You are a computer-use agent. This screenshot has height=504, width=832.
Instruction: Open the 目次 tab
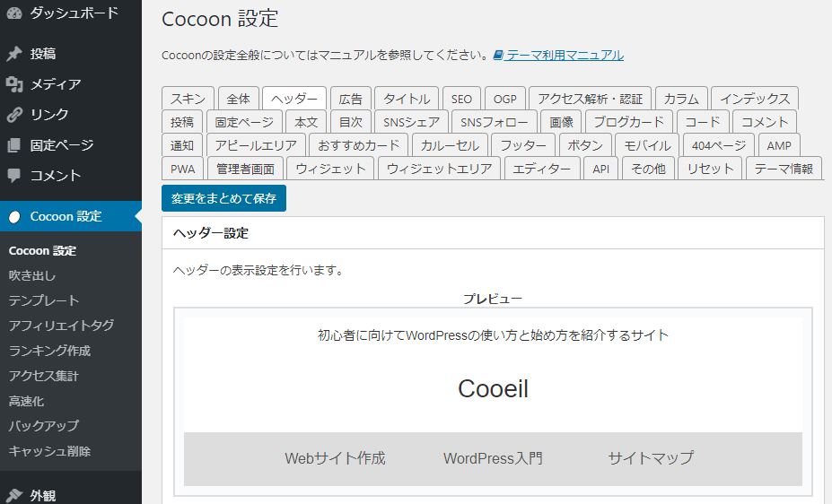point(351,122)
